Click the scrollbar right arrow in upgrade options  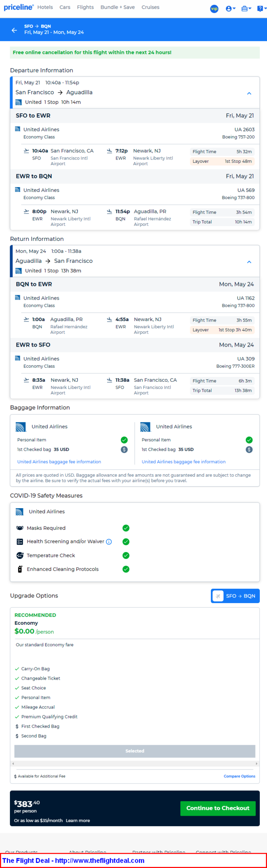pos(257,764)
